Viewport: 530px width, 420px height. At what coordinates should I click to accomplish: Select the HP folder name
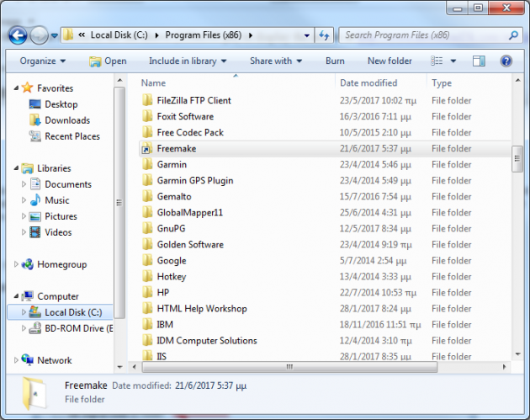(163, 293)
